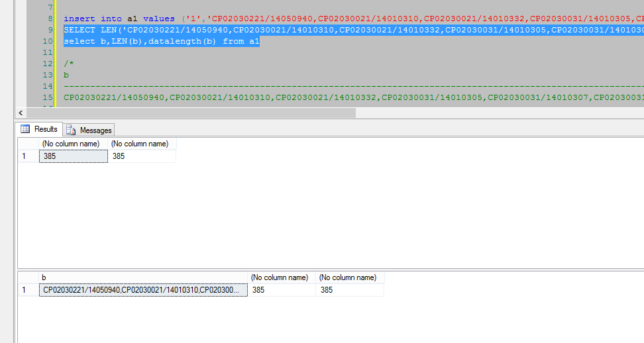The image size is (644, 343).
Task: Switch to the Messages tab
Action: click(95, 130)
